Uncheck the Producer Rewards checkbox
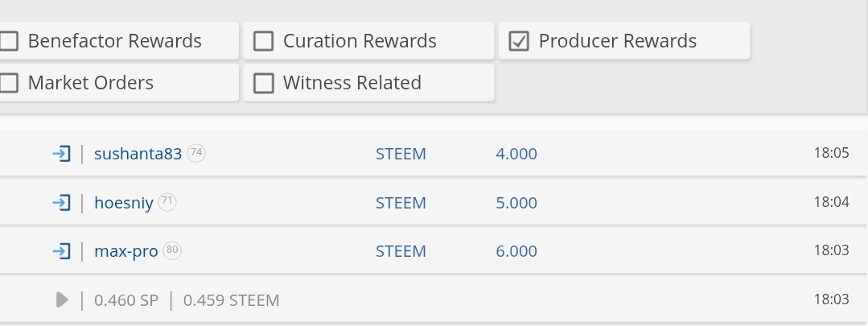This screenshot has height=326, width=868. click(x=519, y=41)
